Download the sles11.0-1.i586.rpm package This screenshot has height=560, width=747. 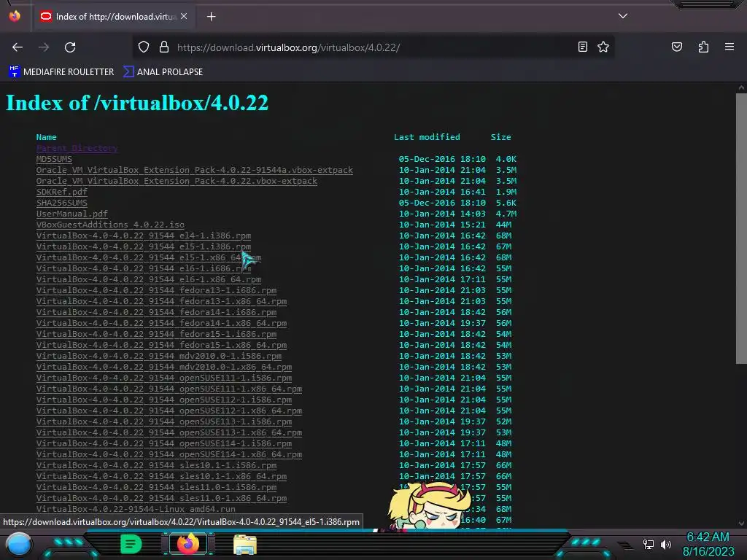(x=156, y=488)
